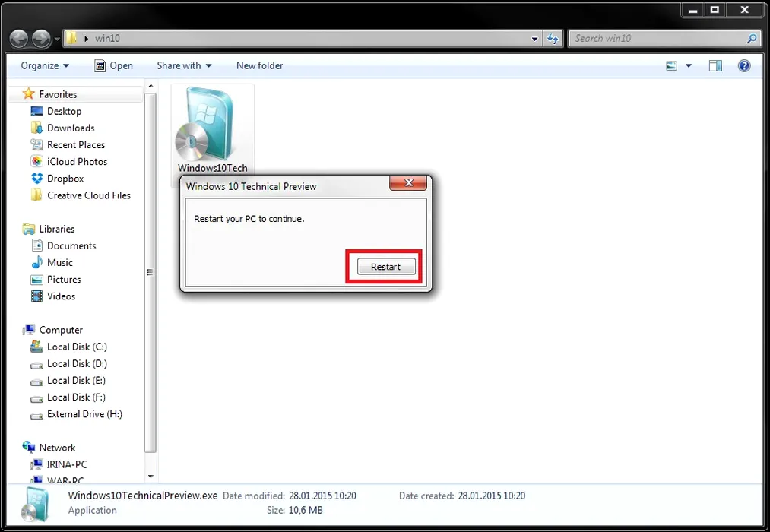Viewport: 770px width, 532px height.
Task: Click the Music note icon
Action: 36,262
